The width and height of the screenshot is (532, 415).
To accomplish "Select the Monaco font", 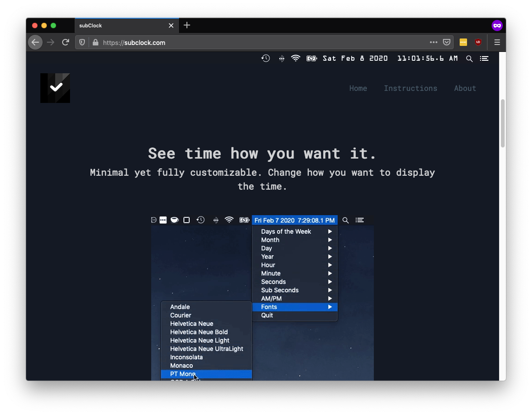I will (206, 365).
